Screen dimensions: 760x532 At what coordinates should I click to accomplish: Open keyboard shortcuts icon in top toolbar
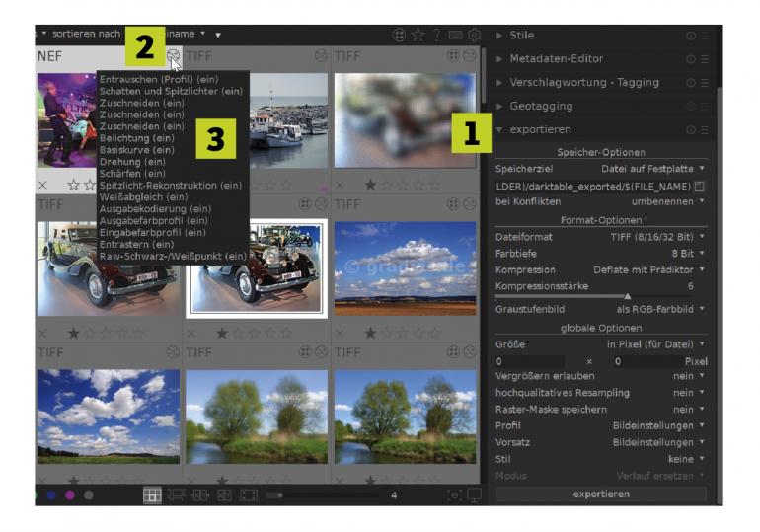(x=456, y=35)
